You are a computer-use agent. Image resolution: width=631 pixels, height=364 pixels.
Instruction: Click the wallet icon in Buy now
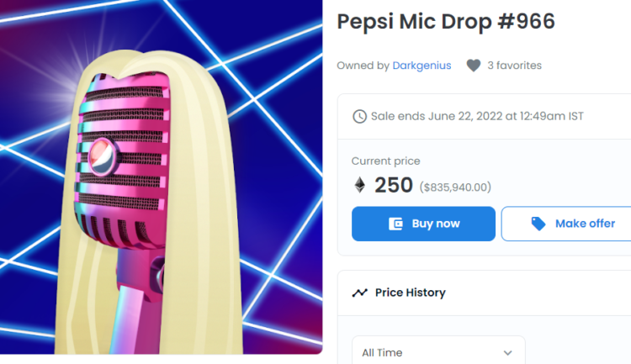coord(395,224)
